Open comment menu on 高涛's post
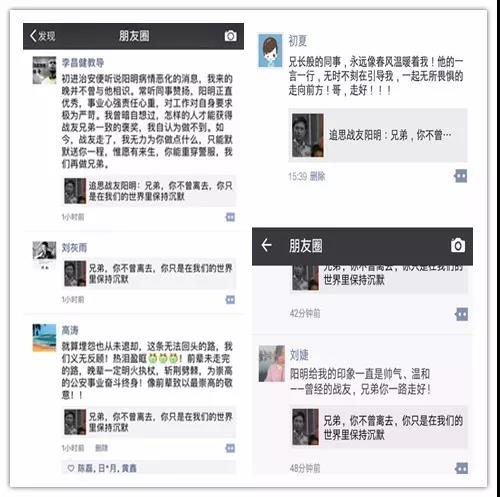Screen dimensions: 500x497 (230, 448)
